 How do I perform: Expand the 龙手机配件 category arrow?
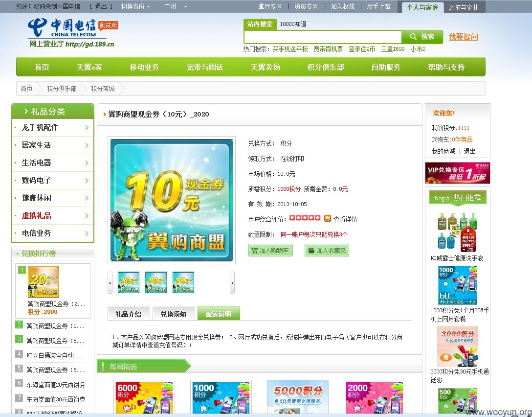[87, 128]
